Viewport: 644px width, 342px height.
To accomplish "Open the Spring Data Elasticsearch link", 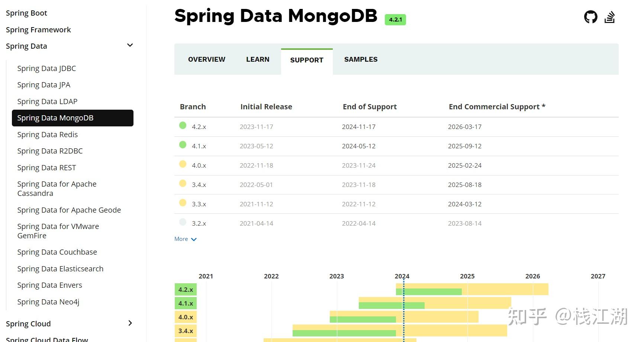I will point(60,269).
